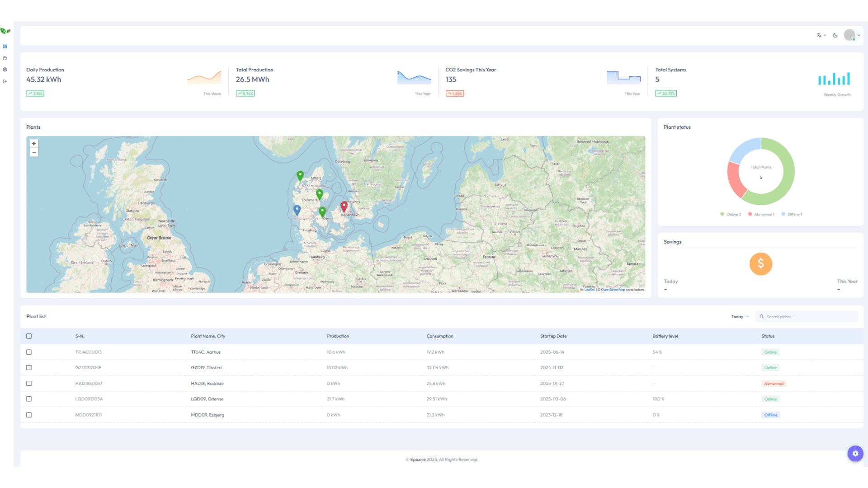
Task: Click the Daily Production 2.15% badge
Action: coord(35,94)
